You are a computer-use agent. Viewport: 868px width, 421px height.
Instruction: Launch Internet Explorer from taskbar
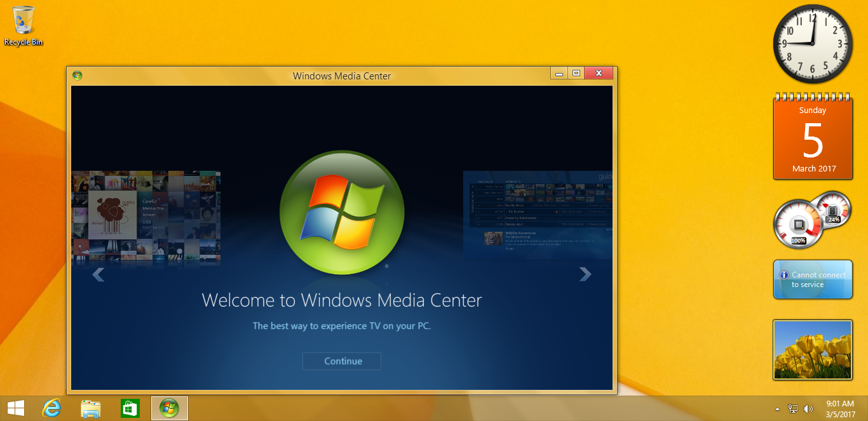tap(51, 408)
